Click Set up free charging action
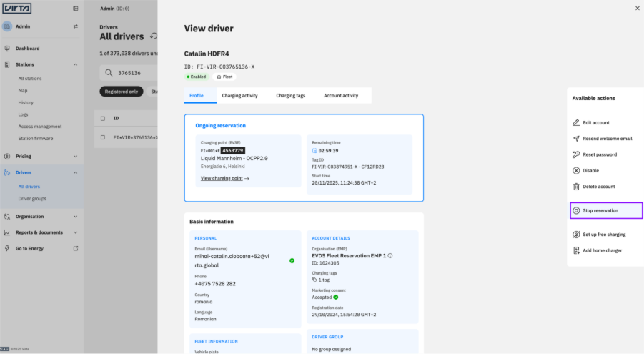The height and width of the screenshot is (354, 644). 604,235
